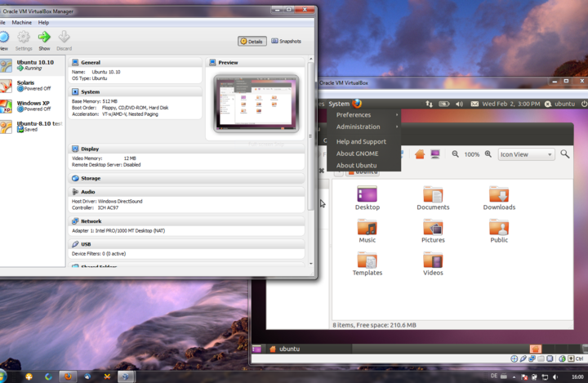Click the green Show arrow icon
588x383 pixels.
pos(44,37)
